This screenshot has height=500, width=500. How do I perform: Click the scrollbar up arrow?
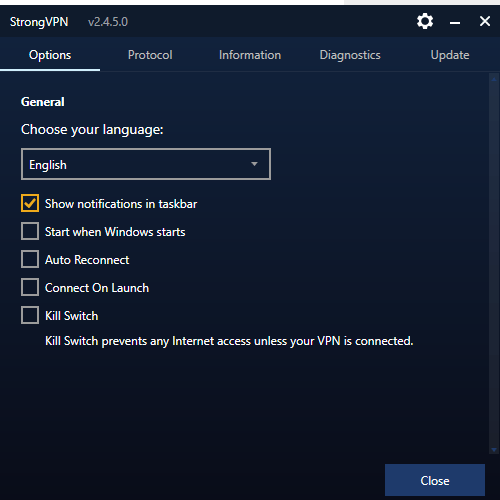(x=494, y=79)
